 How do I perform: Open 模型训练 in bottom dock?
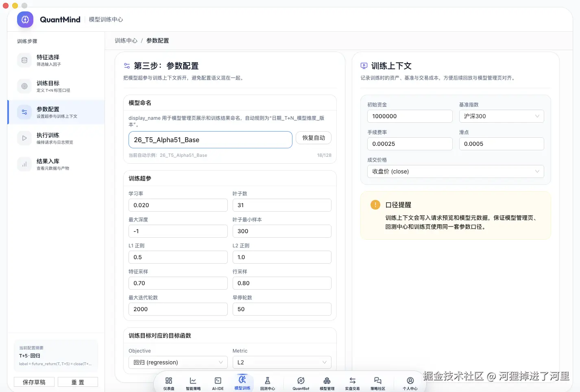click(242, 383)
